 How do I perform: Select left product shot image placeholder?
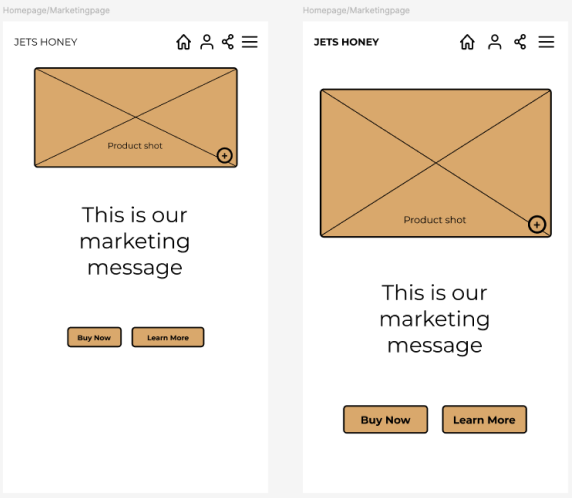tap(136, 117)
